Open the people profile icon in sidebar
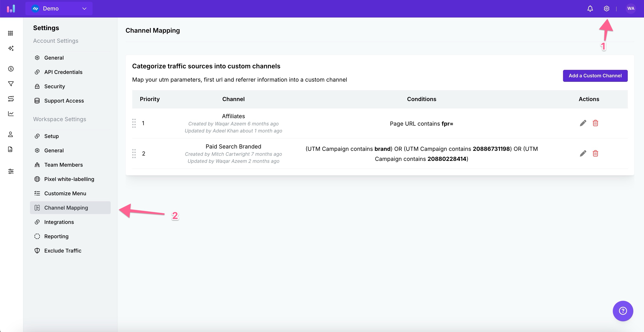The height and width of the screenshot is (332, 644). [x=11, y=134]
